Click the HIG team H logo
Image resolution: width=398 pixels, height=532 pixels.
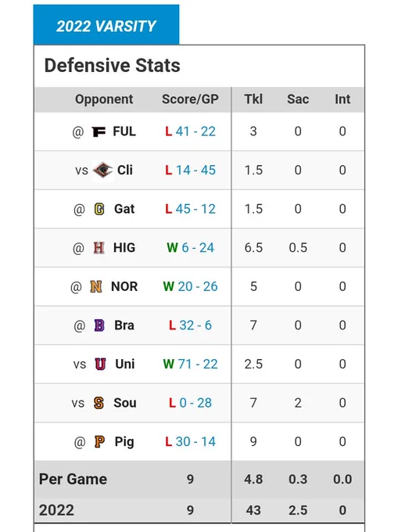click(x=99, y=248)
